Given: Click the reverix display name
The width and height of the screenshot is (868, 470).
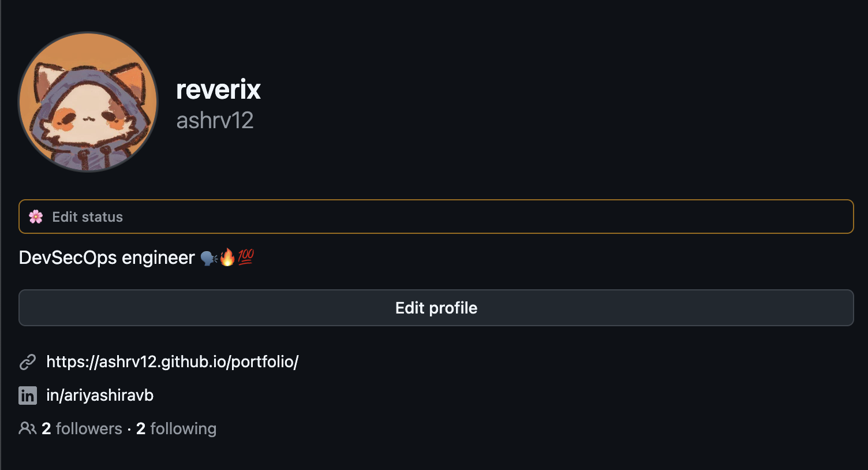Looking at the screenshot, I should pyautogui.click(x=218, y=89).
